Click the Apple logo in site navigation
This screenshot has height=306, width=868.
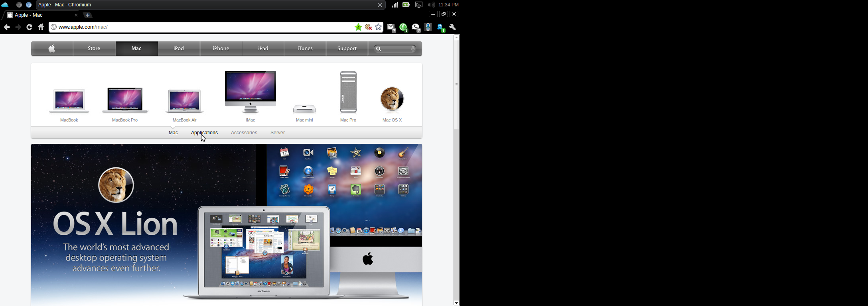tap(52, 49)
